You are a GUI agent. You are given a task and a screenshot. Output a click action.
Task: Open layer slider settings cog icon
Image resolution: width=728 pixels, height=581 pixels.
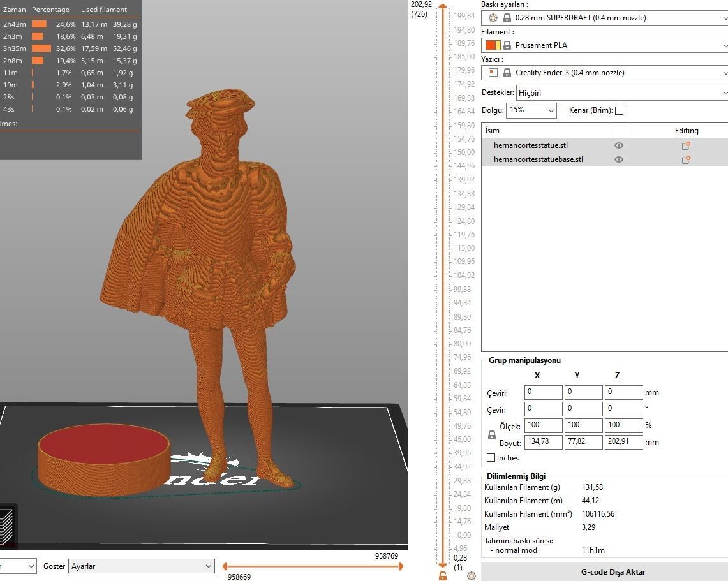(x=472, y=576)
